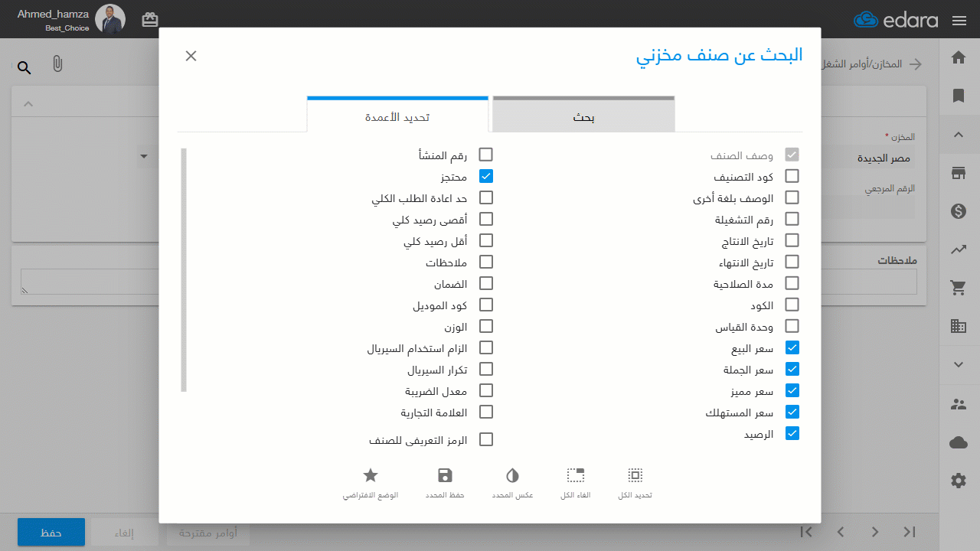980x551 pixels.
Task: Uncheck the سعر الجملة checkbox
Action: (792, 369)
